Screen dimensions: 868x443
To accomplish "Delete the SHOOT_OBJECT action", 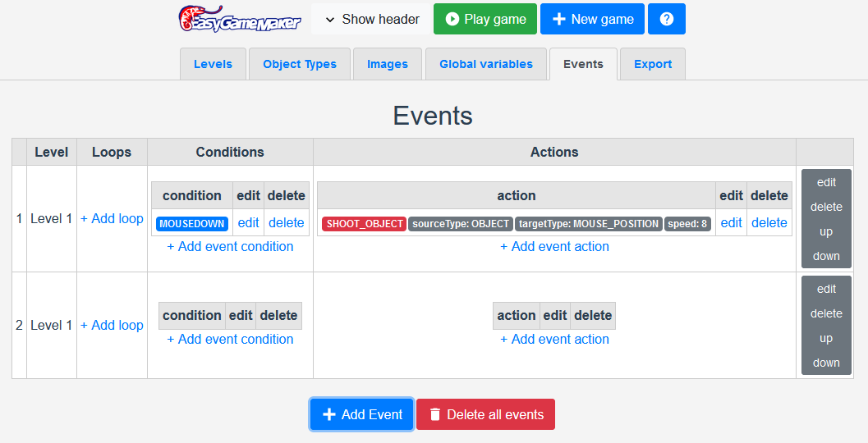I will 769,222.
